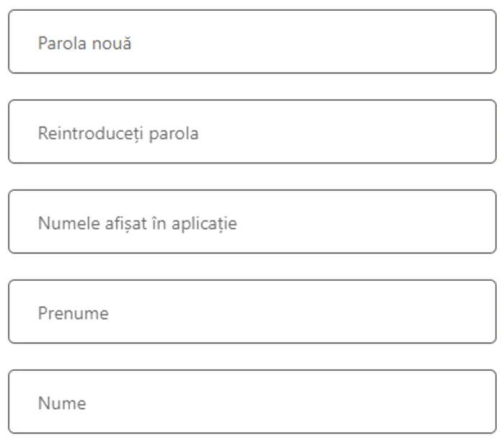Image resolution: width=504 pixels, height=440 pixels.
Task: Focus the Reintroduceți parola field
Action: click(252, 132)
